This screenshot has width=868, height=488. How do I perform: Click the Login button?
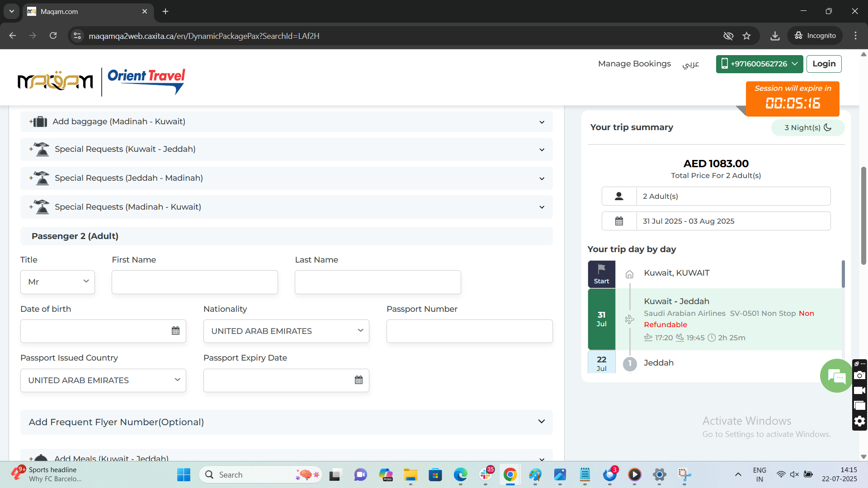pyautogui.click(x=824, y=64)
